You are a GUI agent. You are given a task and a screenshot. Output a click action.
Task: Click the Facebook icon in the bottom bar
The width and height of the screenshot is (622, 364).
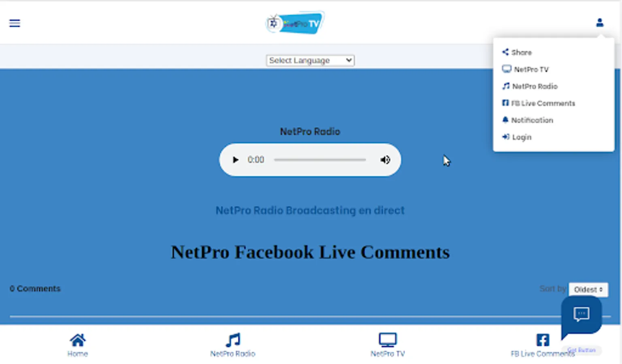tap(543, 340)
